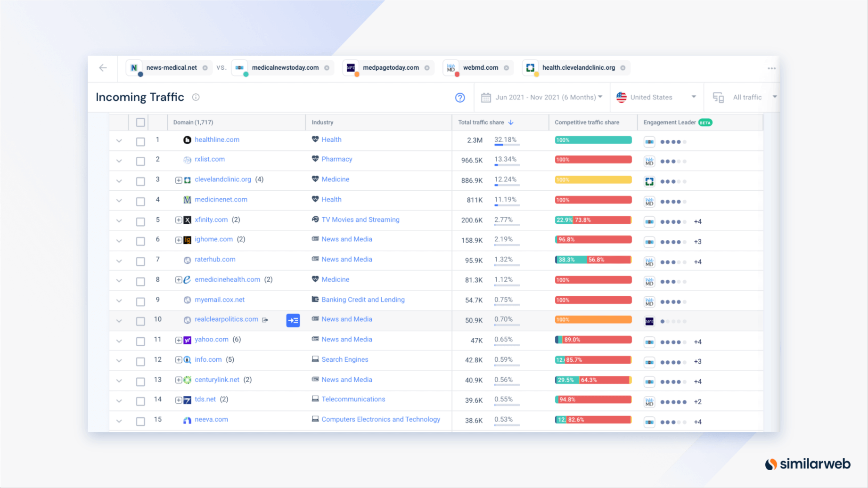
Task: Click the yahoo.com favicon
Action: click(x=187, y=340)
